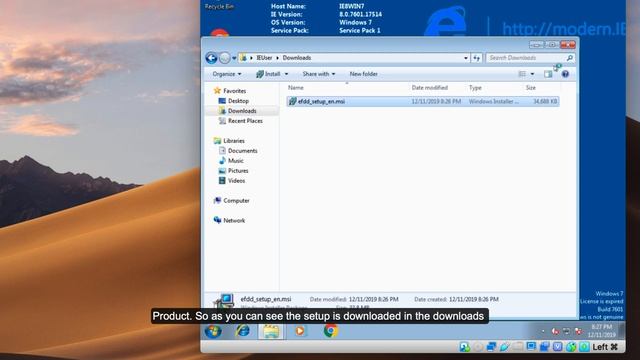Show hidden system tray icons
The image size is (640, 360).
click(x=543, y=331)
